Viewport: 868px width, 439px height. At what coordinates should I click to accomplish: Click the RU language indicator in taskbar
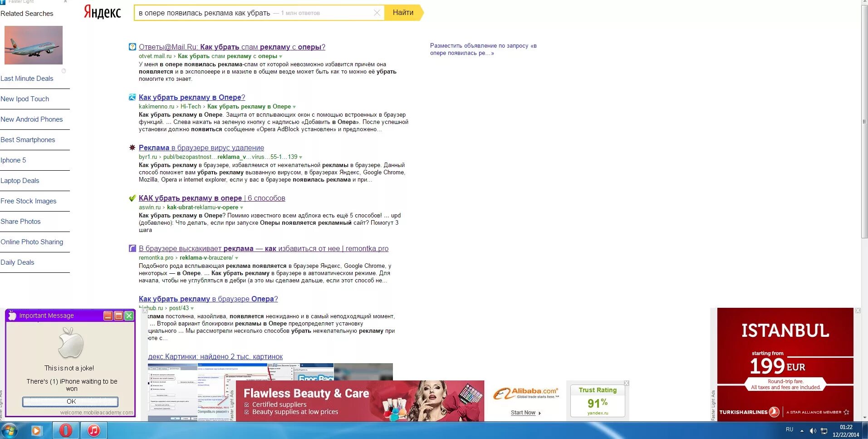790,429
